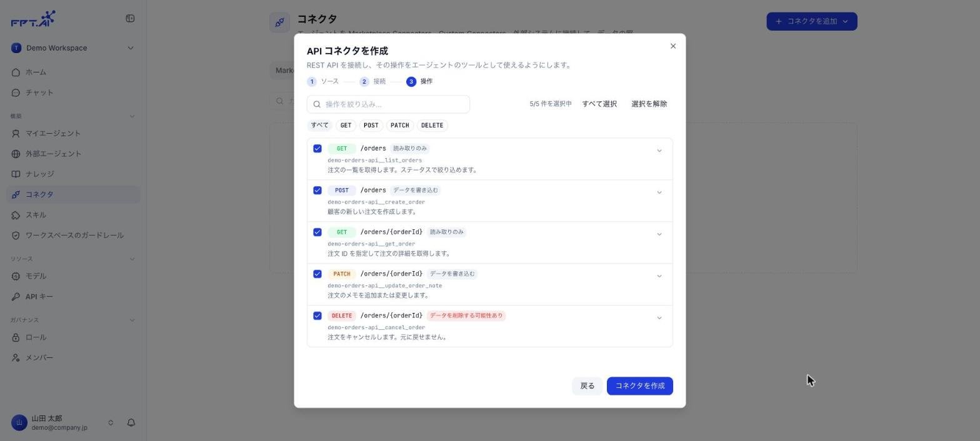Click the user avatar 山

[19, 423]
